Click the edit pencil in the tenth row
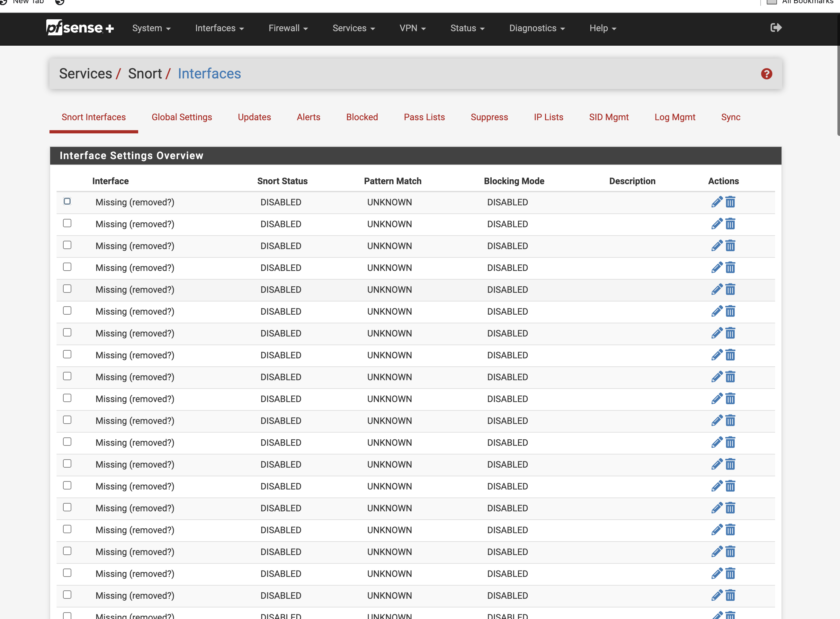 point(717,399)
